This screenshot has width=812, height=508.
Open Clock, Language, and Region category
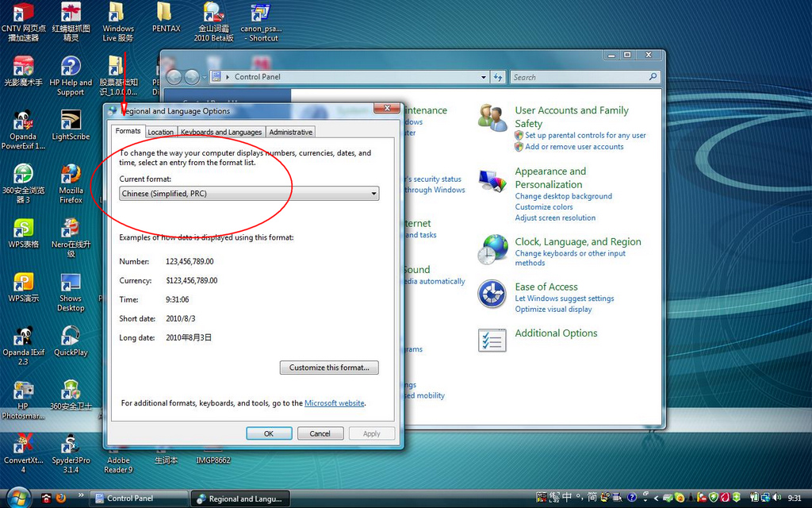pos(578,241)
